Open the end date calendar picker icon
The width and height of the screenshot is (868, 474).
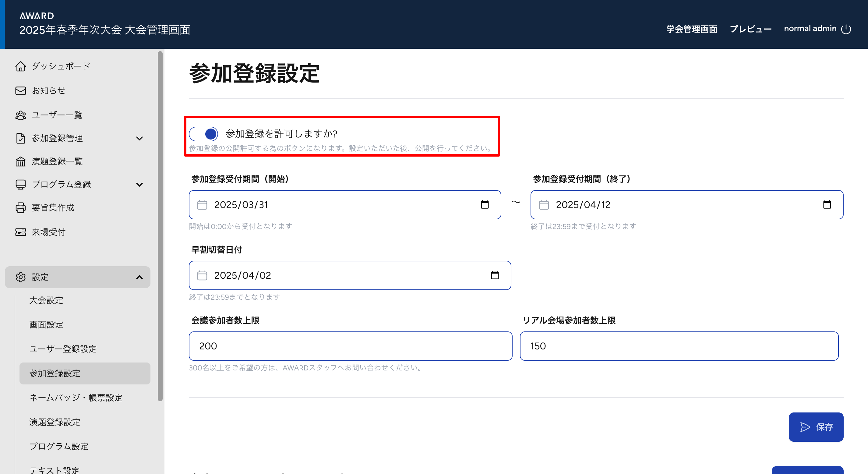coord(827,205)
